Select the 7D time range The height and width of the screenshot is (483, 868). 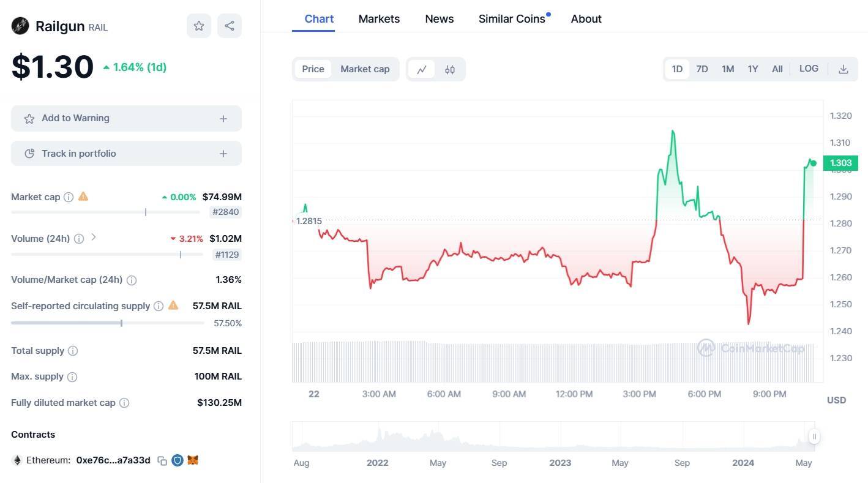point(702,69)
